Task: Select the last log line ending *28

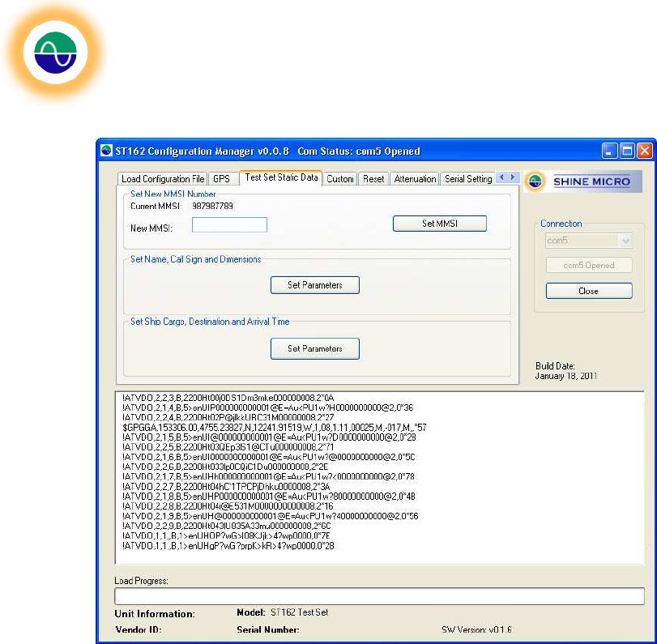Action: (x=228, y=546)
